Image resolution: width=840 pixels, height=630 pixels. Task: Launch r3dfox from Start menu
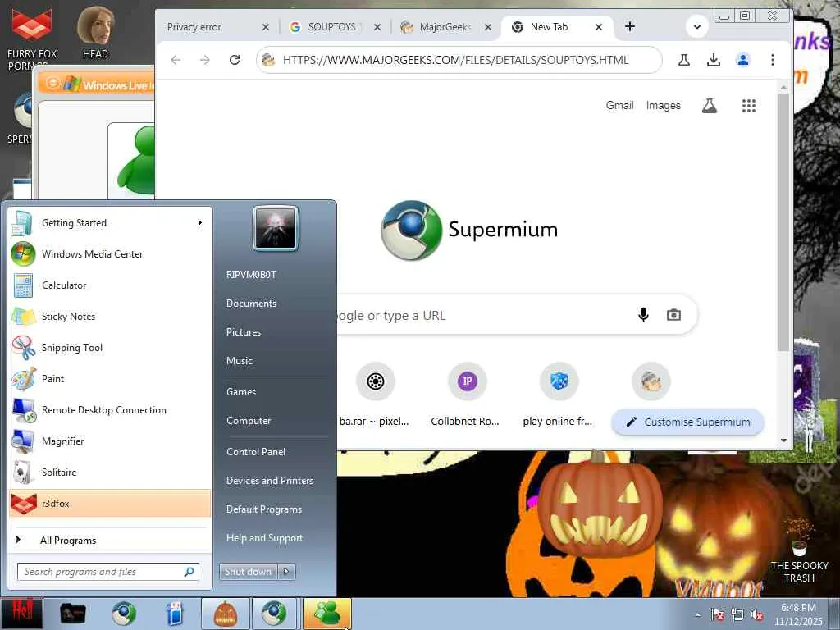[110, 504]
